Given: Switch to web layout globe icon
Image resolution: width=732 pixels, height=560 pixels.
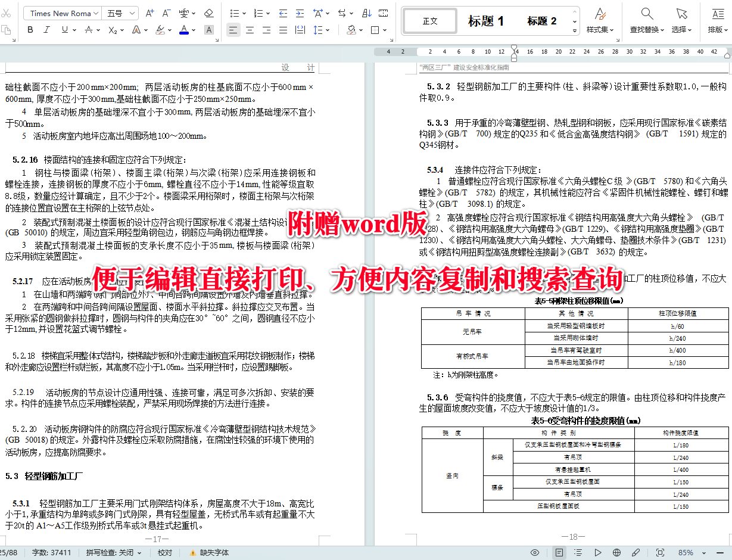Looking at the screenshot, I should (x=617, y=553).
